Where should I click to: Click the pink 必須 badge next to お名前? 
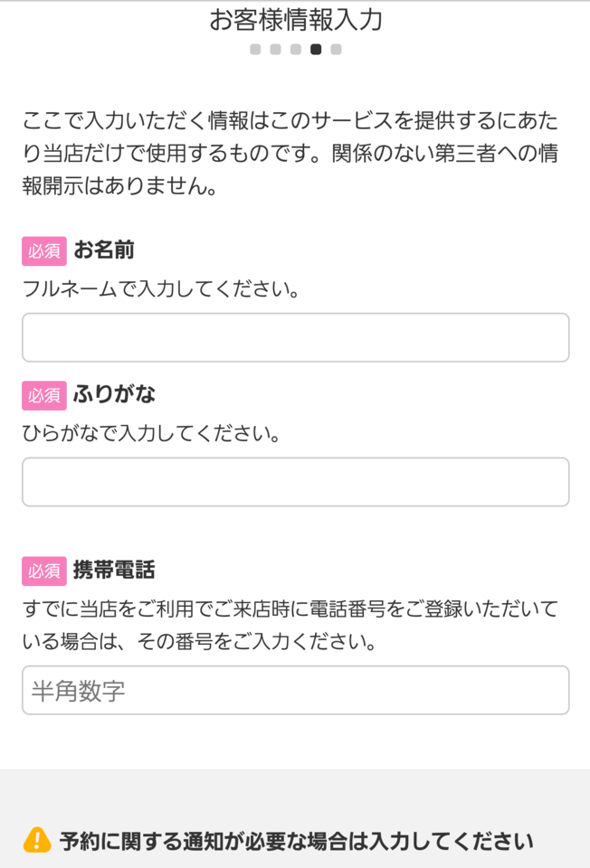pos(43,251)
